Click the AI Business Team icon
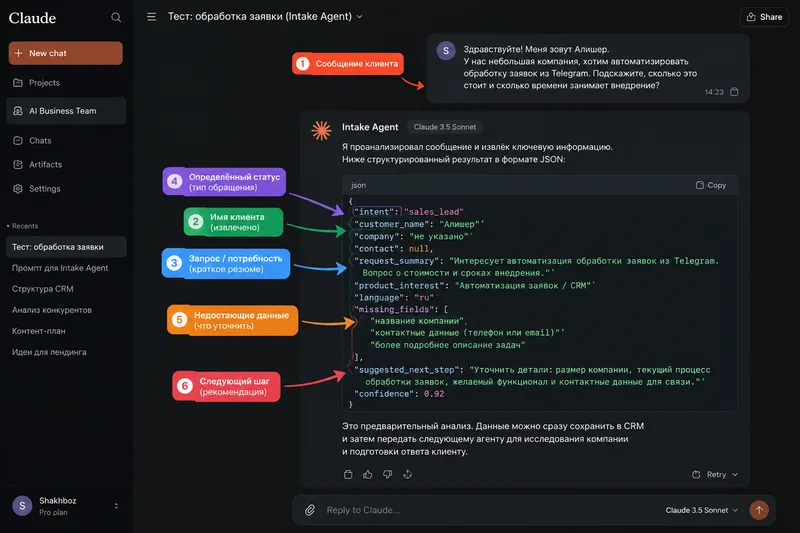The width and height of the screenshot is (800, 533). pyautogui.click(x=18, y=111)
